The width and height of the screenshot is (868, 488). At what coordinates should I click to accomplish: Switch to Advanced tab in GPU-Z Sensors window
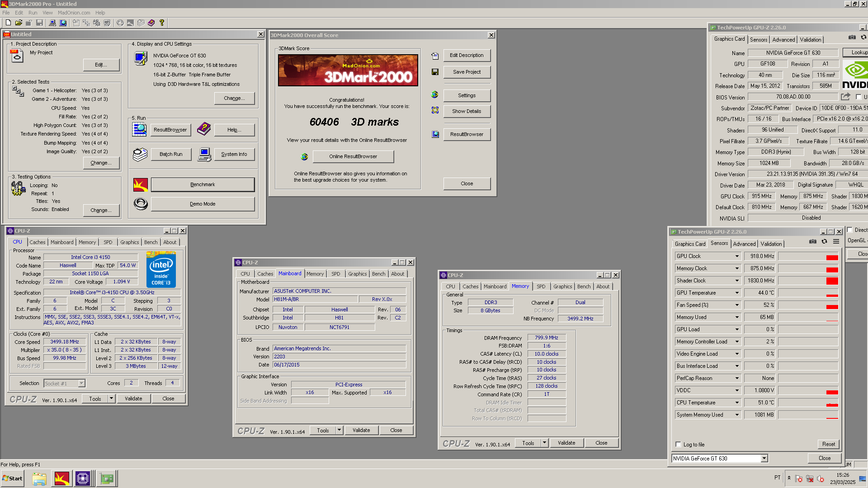tap(744, 244)
